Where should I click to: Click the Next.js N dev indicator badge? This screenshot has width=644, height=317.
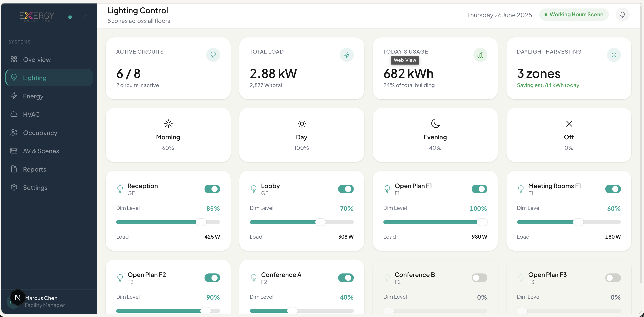point(17,297)
